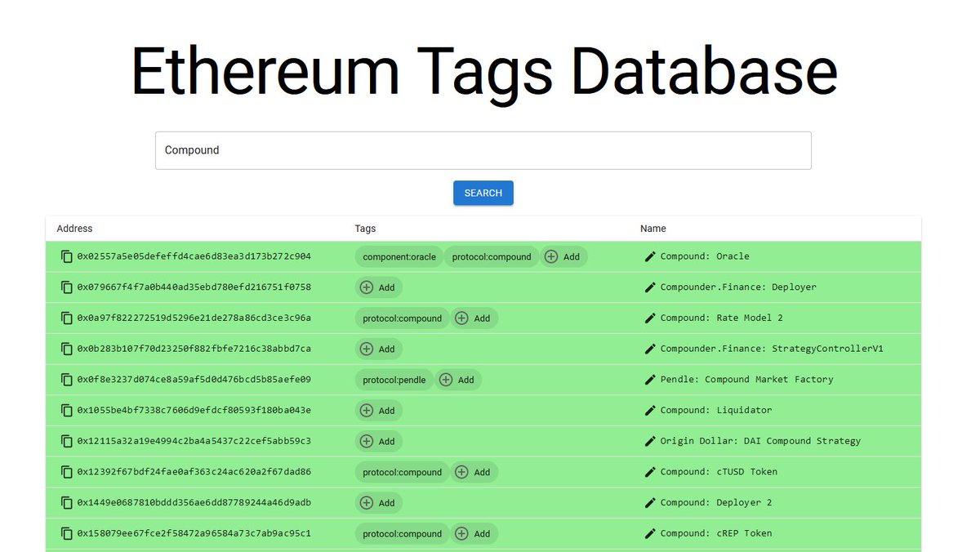Click the Address column header
The width and height of the screenshot is (980, 552).
pos(74,229)
